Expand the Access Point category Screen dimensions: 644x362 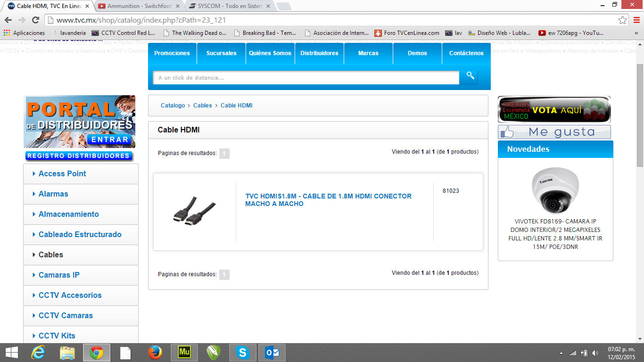[x=81, y=173]
